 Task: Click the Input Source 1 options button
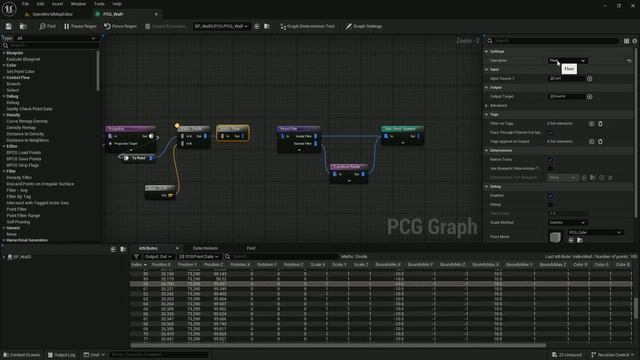(x=589, y=78)
